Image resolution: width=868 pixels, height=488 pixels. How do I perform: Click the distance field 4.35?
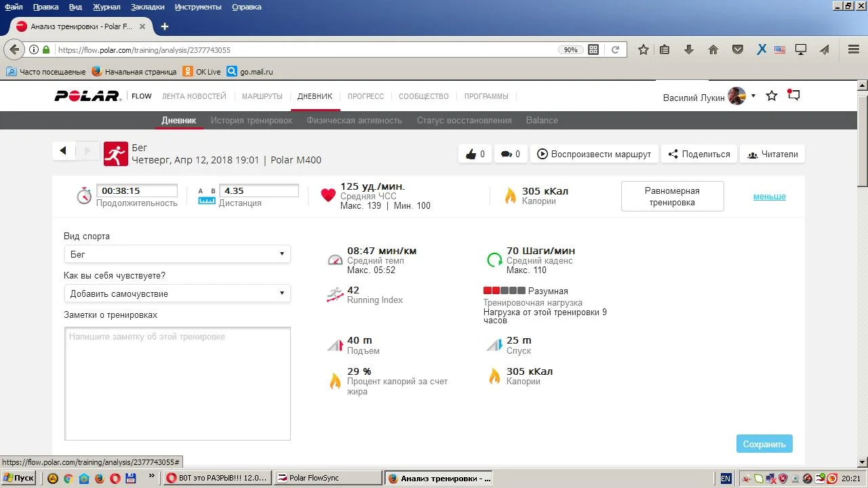coord(260,191)
